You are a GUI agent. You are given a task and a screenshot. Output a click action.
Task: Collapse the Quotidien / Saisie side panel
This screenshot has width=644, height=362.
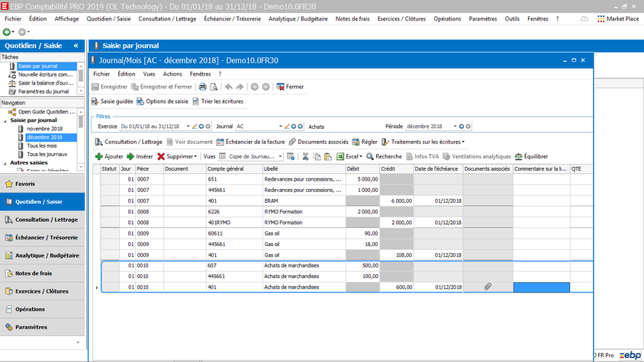(76, 46)
